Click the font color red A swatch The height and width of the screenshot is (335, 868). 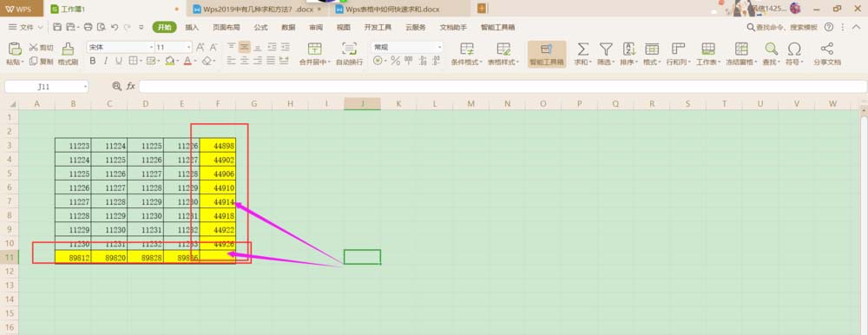[x=187, y=61]
